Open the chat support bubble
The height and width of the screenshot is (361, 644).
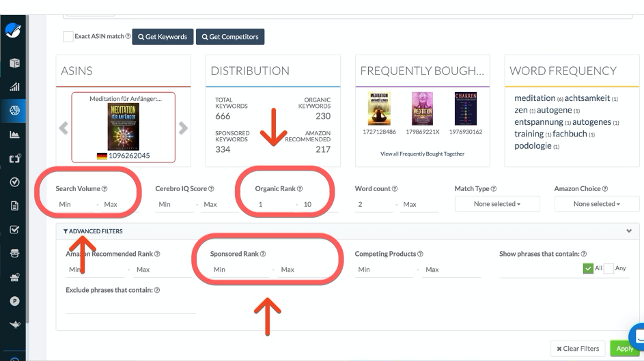637,338
